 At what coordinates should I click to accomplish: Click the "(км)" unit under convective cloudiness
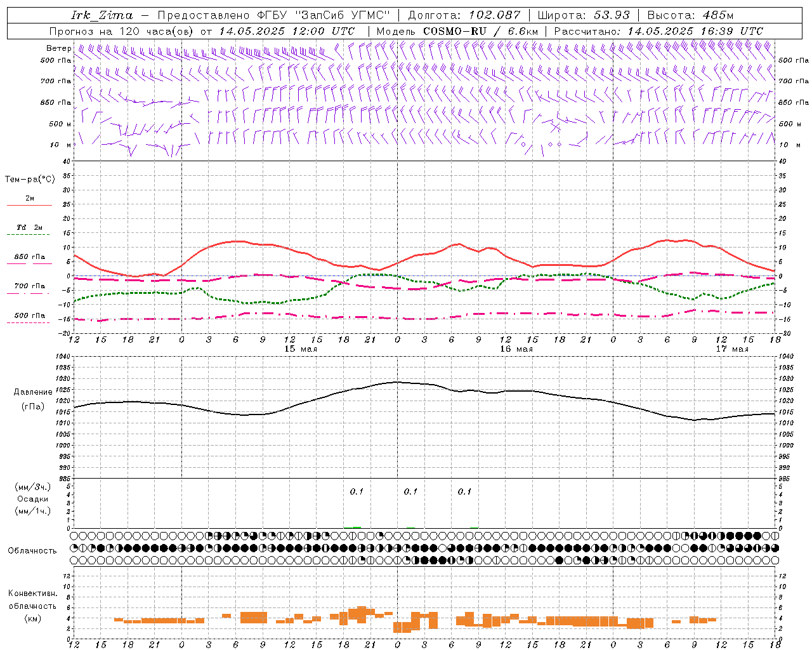pos(33,618)
